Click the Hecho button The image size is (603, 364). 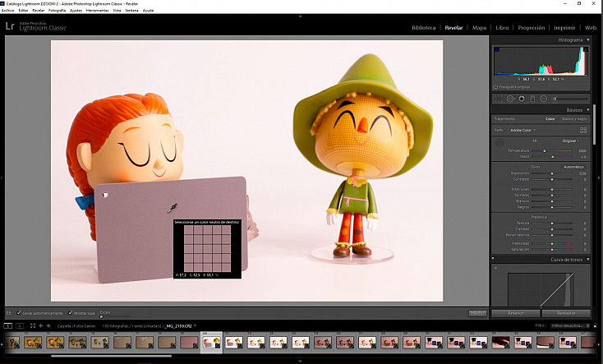point(477,313)
